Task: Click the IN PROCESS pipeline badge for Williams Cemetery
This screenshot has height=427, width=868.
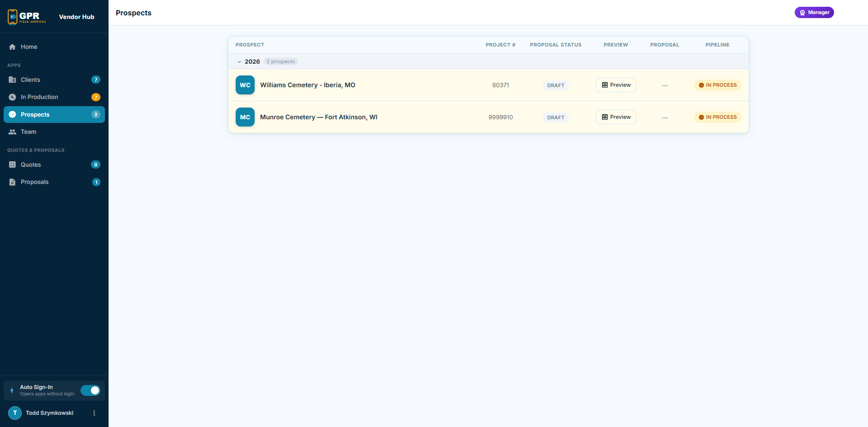Action: pos(717,85)
